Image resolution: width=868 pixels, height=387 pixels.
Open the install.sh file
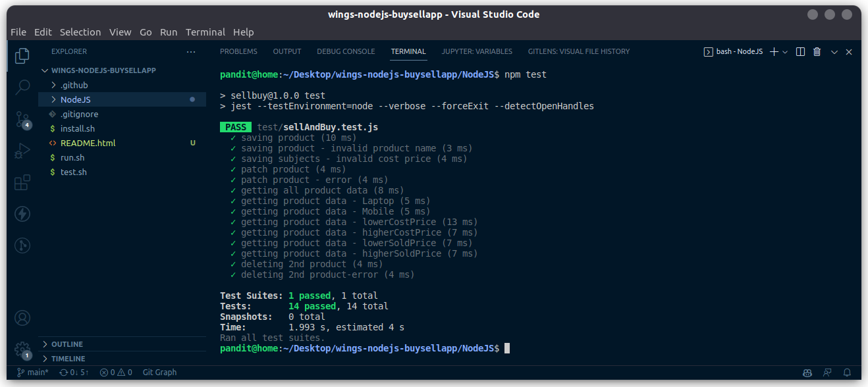coord(122,128)
